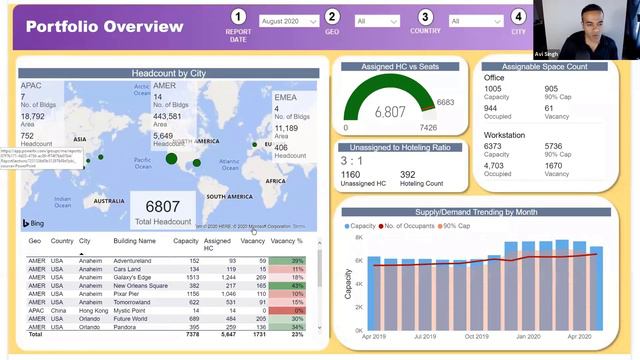Screen dimensions: 640x360
Task: Click the 1160 Unassigned HC value
Action: pyautogui.click(x=350, y=175)
